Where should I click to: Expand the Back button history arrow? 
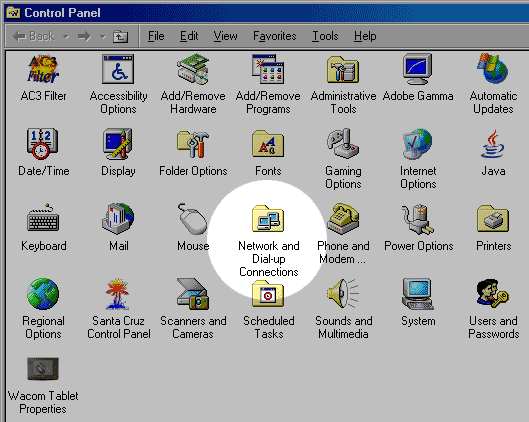66,36
